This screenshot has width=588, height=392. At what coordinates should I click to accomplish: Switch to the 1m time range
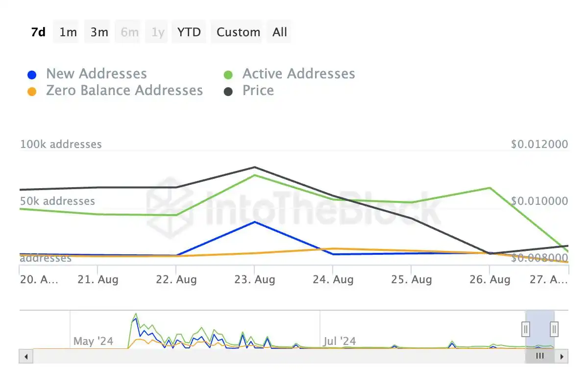[x=68, y=32]
